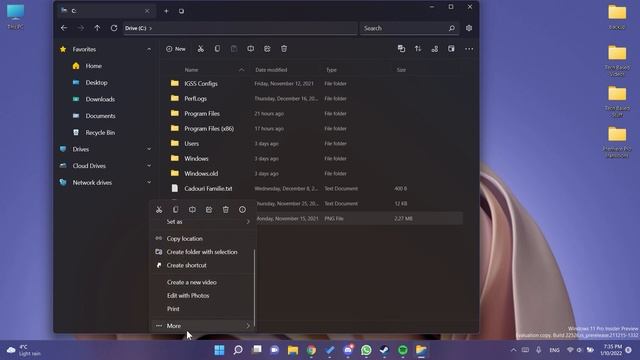640x360 pixels.
Task: Expand the Network drives section
Action: pyautogui.click(x=149, y=182)
